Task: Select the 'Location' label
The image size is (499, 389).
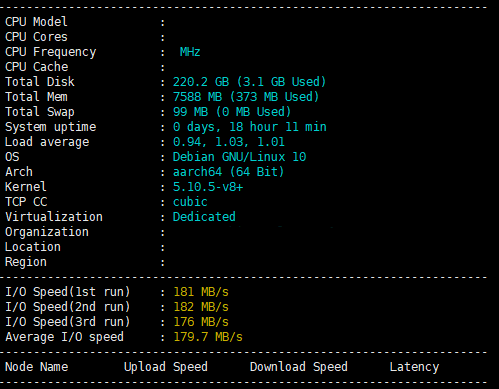Action: coord(33,247)
